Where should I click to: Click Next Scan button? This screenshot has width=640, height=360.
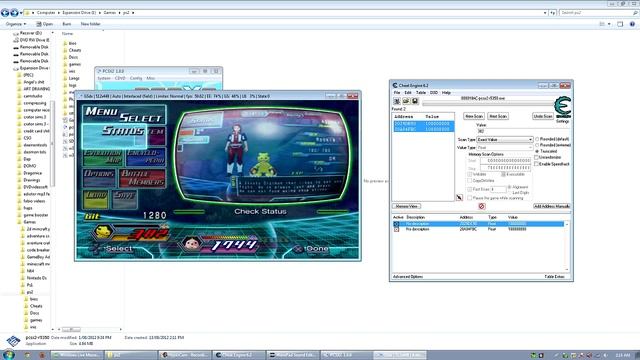498,116
